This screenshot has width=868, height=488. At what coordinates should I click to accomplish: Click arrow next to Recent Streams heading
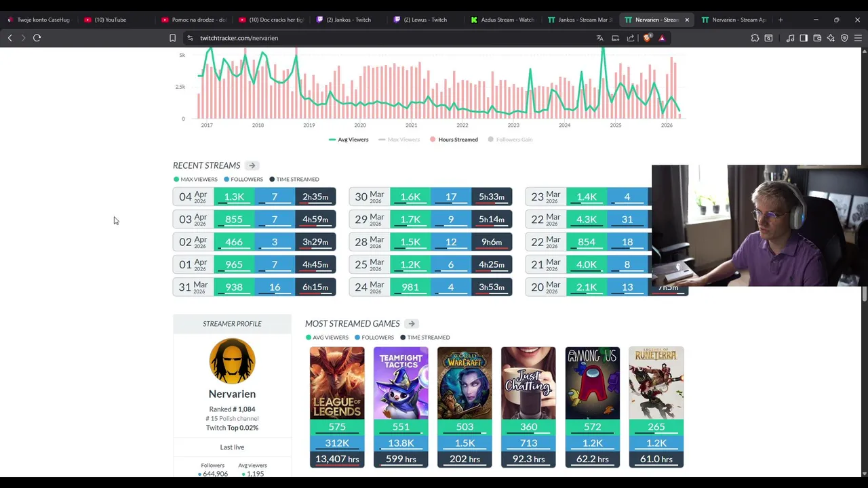(252, 165)
